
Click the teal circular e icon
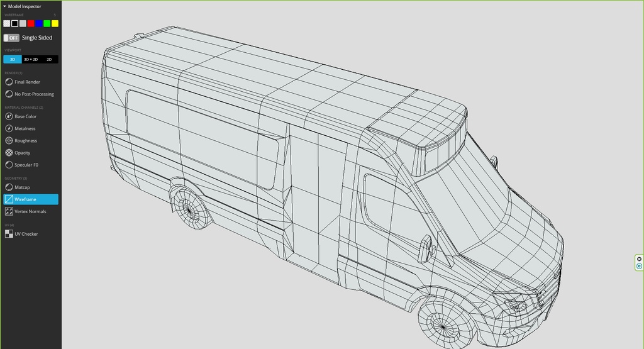point(639,267)
